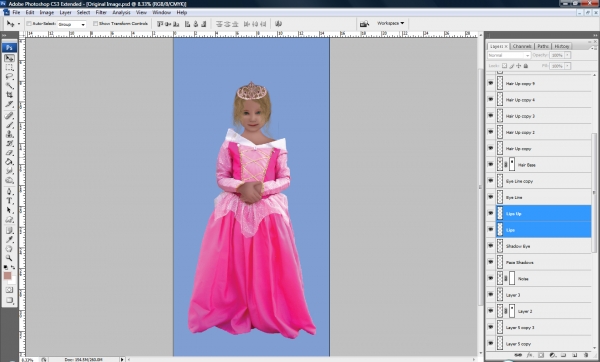600x362 pixels.
Task: Hide the Shadow Eye layer
Action: click(x=491, y=246)
